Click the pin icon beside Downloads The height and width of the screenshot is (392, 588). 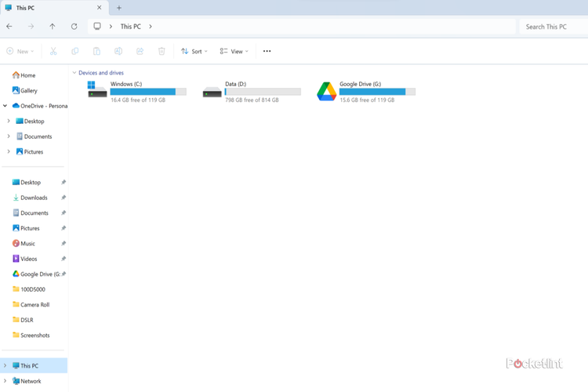click(x=64, y=198)
